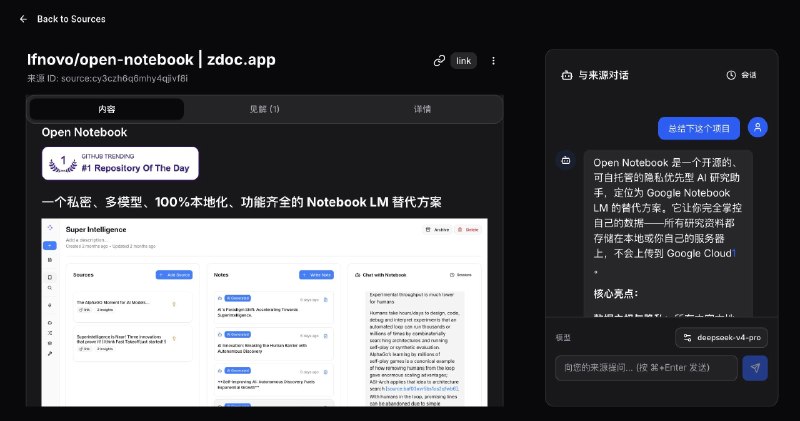Select the assistant bot avatar icon
This screenshot has width=800, height=421.
pyautogui.click(x=566, y=160)
